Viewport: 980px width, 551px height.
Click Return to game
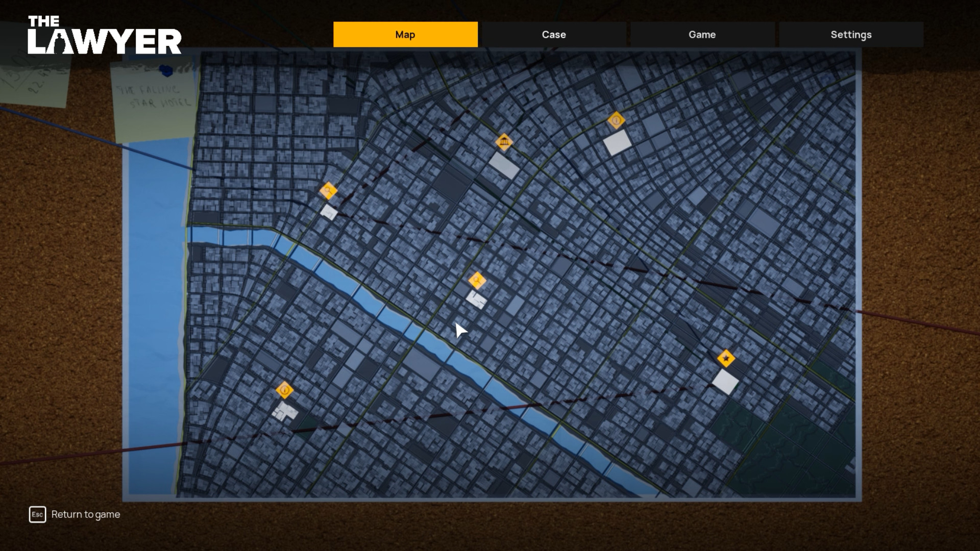coord(86,514)
